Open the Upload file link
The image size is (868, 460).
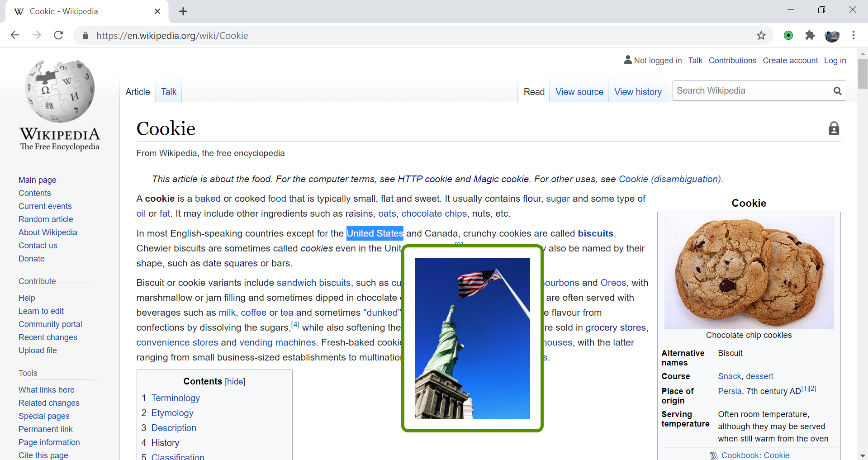coord(38,351)
